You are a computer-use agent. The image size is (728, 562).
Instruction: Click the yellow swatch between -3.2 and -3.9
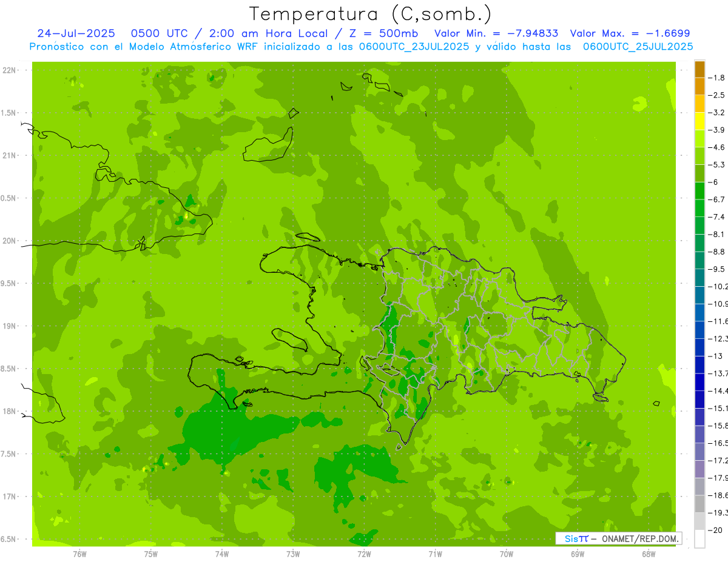point(699,121)
